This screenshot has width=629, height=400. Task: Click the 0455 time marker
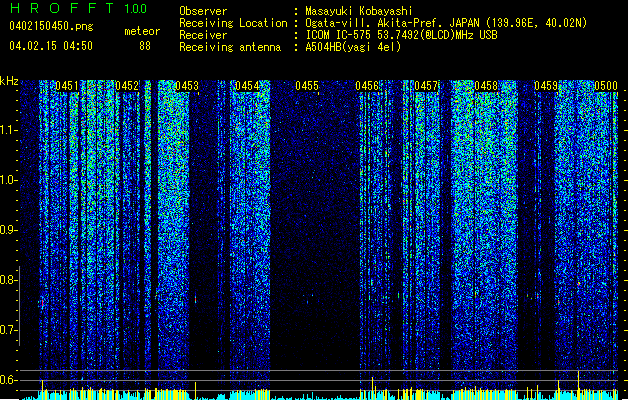tap(307, 86)
